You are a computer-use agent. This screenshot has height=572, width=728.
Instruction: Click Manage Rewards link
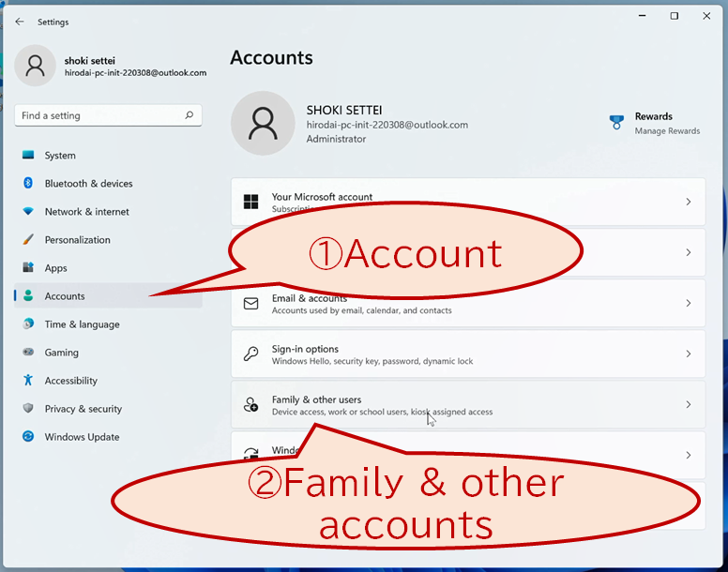coord(667,131)
